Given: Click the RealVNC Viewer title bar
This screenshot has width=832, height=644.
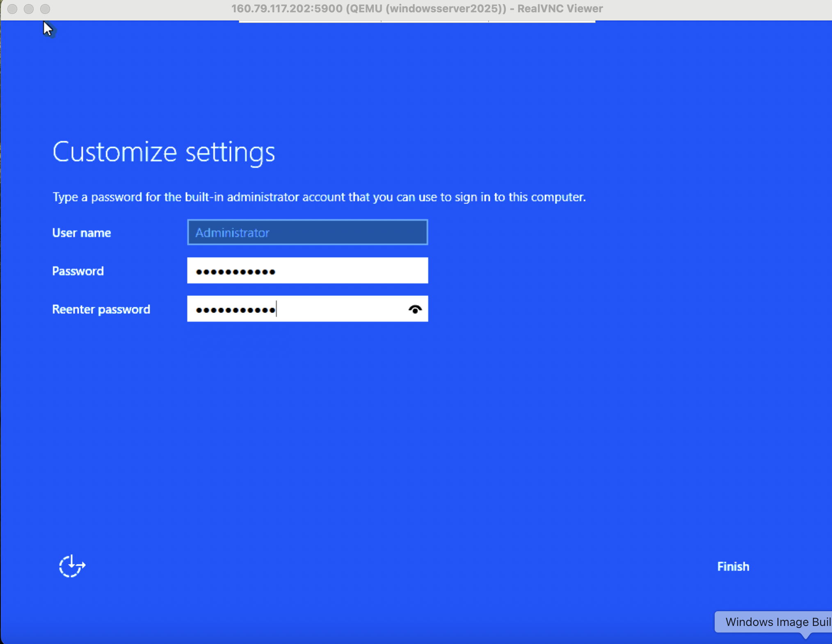Looking at the screenshot, I should coord(416,8).
